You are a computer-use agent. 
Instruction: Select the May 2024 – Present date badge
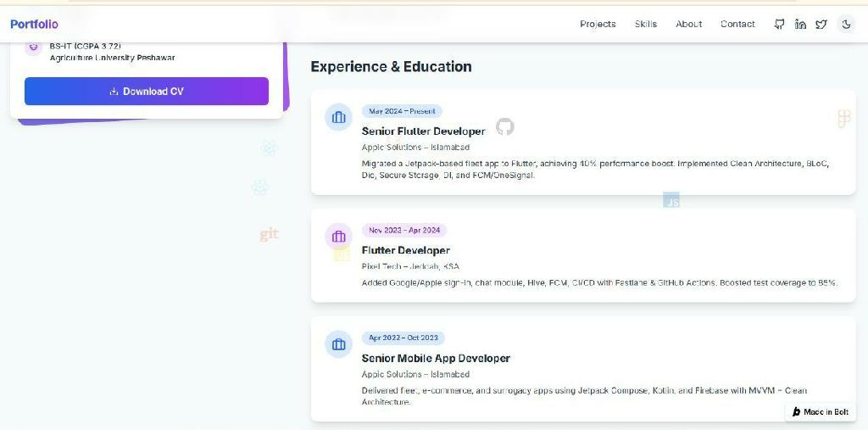coord(402,111)
